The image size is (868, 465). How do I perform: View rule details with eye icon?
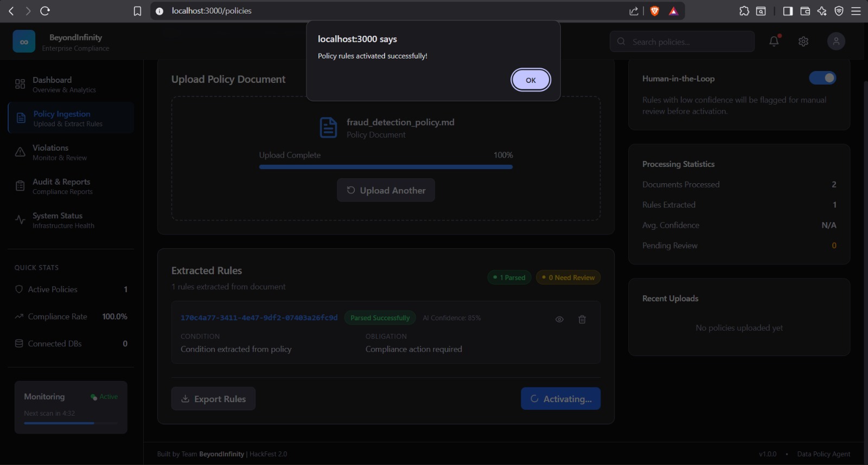click(x=559, y=319)
